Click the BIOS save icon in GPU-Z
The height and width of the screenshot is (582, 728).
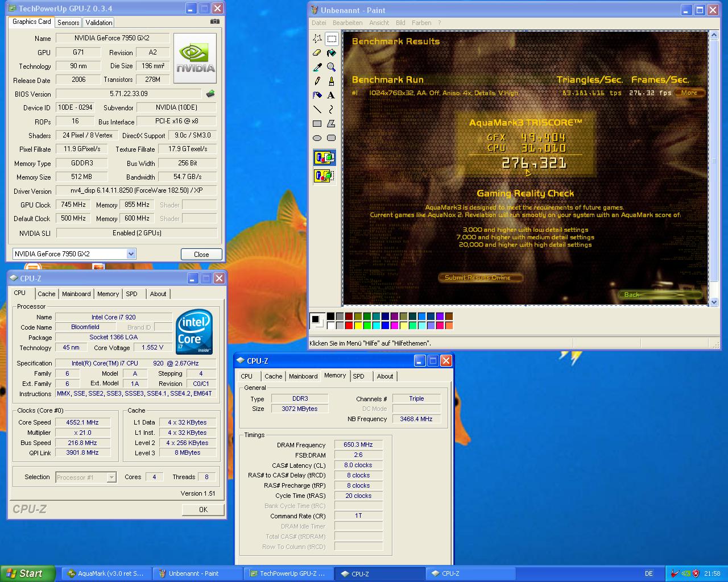[210, 94]
